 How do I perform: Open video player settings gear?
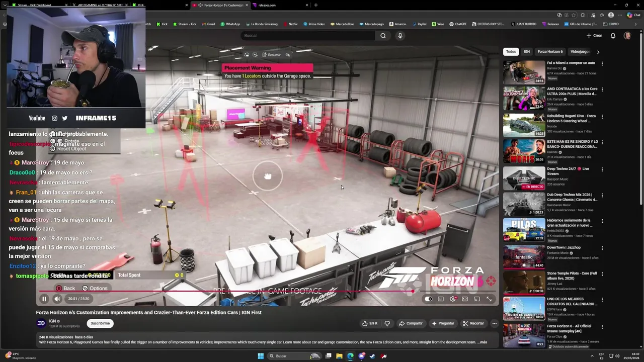[453, 299]
